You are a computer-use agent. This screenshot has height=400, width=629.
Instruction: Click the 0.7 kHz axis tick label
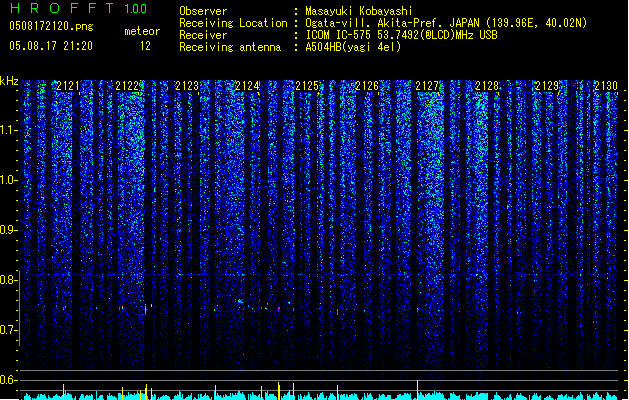pyautogui.click(x=8, y=330)
